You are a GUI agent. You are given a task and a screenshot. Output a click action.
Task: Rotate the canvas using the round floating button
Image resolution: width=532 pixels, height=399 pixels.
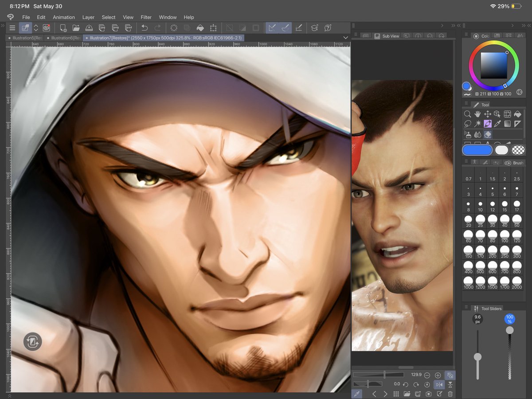tap(33, 341)
